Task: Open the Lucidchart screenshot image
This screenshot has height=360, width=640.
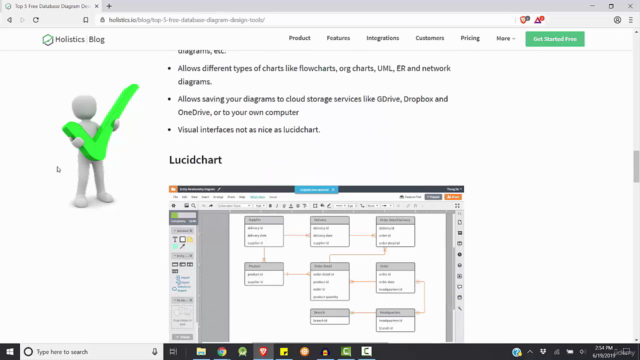Action: coord(316,264)
